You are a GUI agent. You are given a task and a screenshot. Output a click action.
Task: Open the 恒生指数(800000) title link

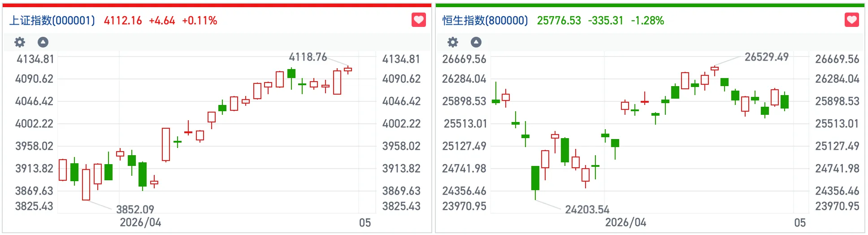click(485, 21)
